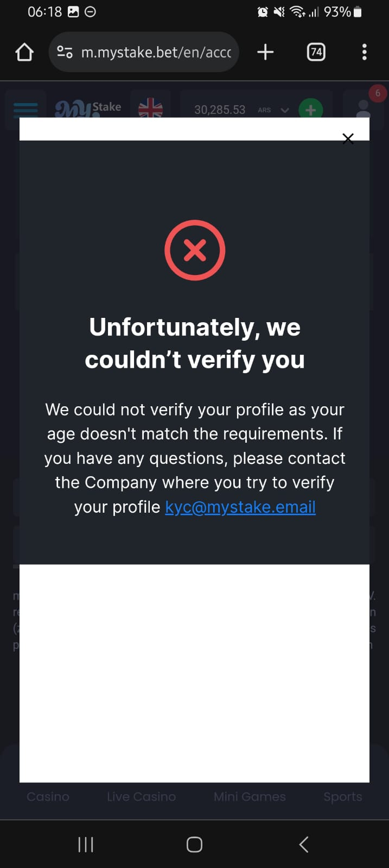Screen dimensions: 389x868
Task: Tap the green deposit plus button
Action: pyautogui.click(x=310, y=110)
